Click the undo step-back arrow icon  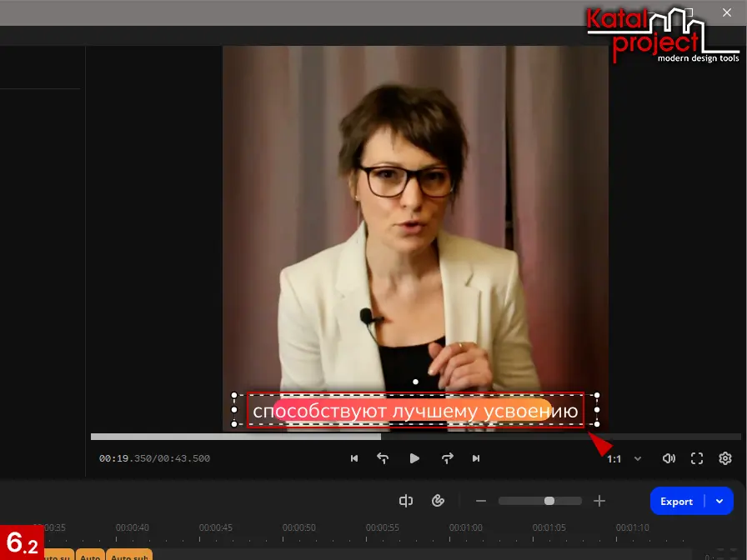click(x=383, y=458)
